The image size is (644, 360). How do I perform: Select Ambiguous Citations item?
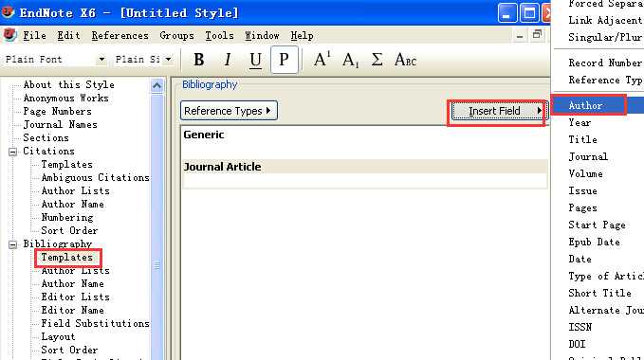tap(95, 177)
